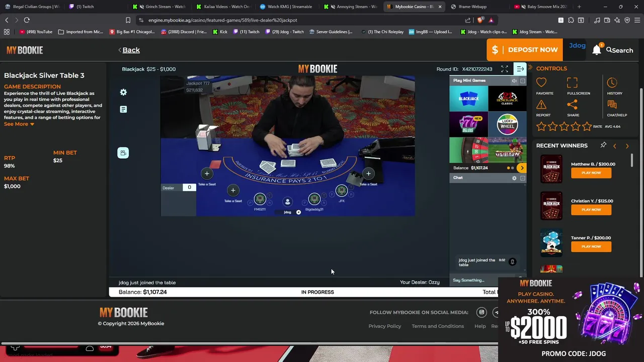Show next mini games page arrow
Screen dimensions: 644x362
point(522,168)
